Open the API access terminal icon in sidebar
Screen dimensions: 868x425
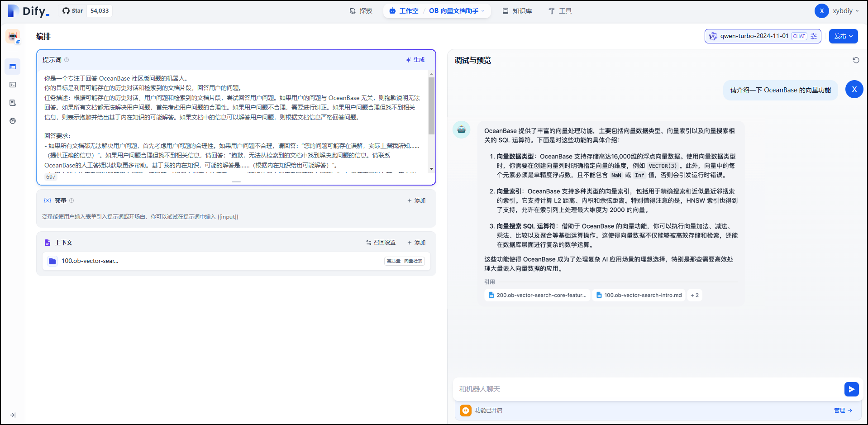13,85
